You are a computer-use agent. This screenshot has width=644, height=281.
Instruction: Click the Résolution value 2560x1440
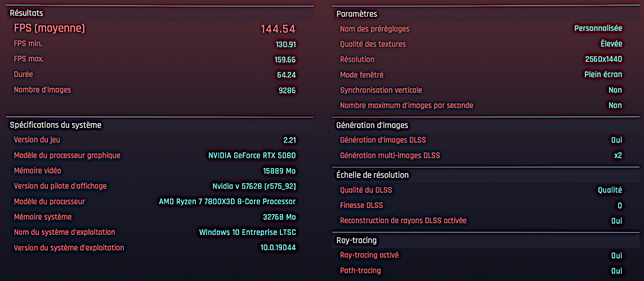tap(603, 59)
